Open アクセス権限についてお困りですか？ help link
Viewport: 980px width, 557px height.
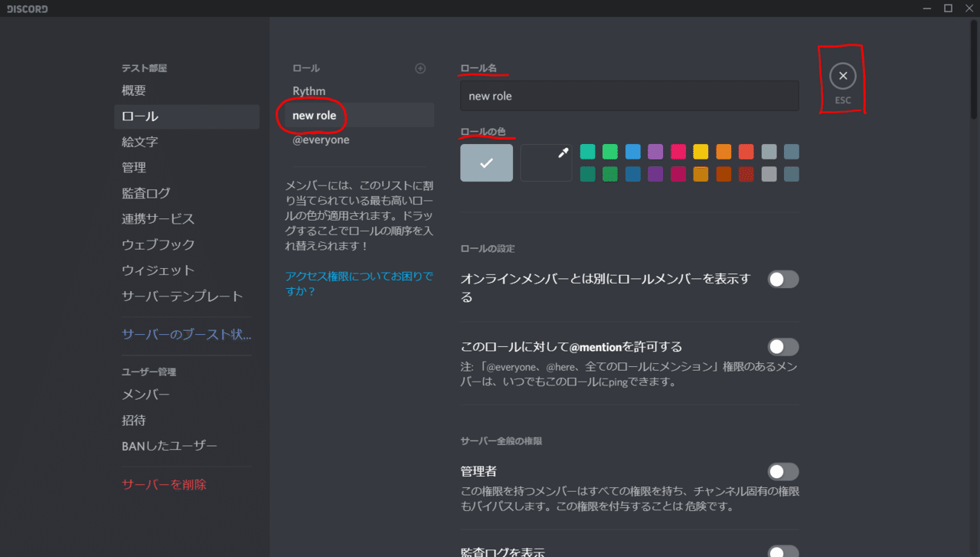pos(358,283)
